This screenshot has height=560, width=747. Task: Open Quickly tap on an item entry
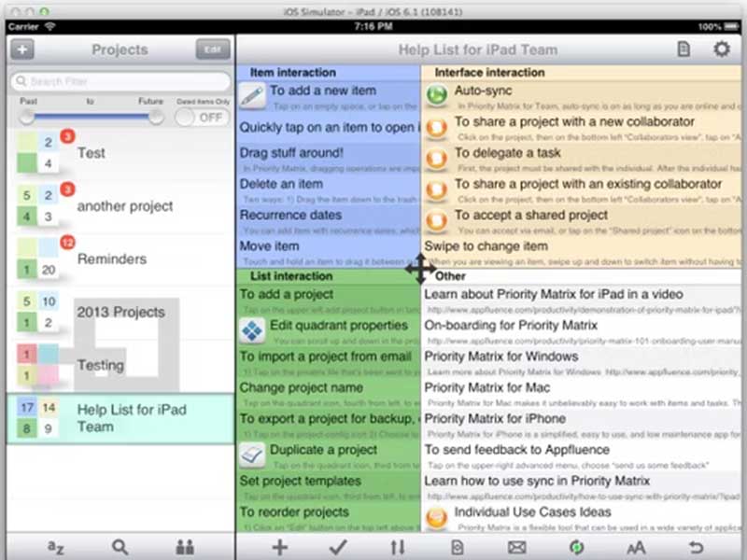point(329,128)
